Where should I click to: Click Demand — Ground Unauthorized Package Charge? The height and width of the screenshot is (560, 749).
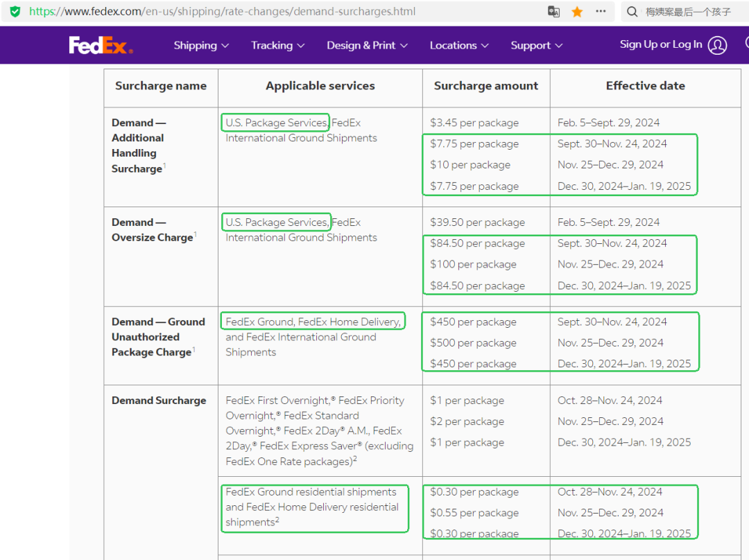click(x=158, y=337)
